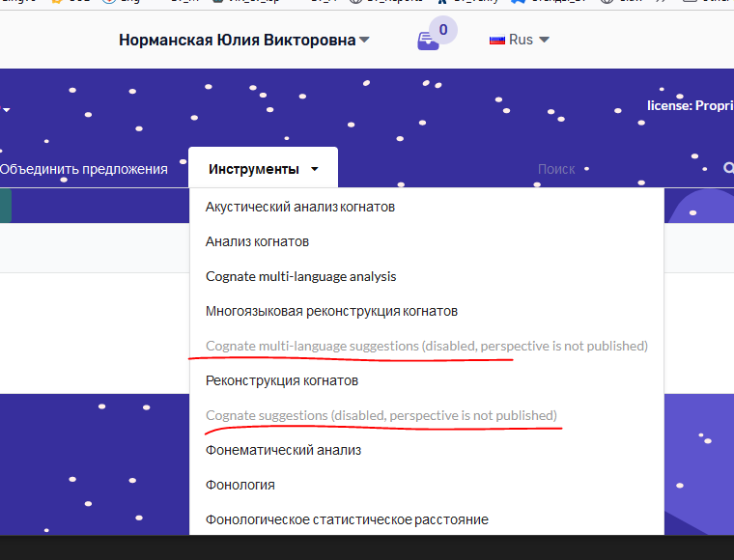The image size is (734, 560).
Task: Choose Акустический анализ когнатов
Action: [300, 207]
